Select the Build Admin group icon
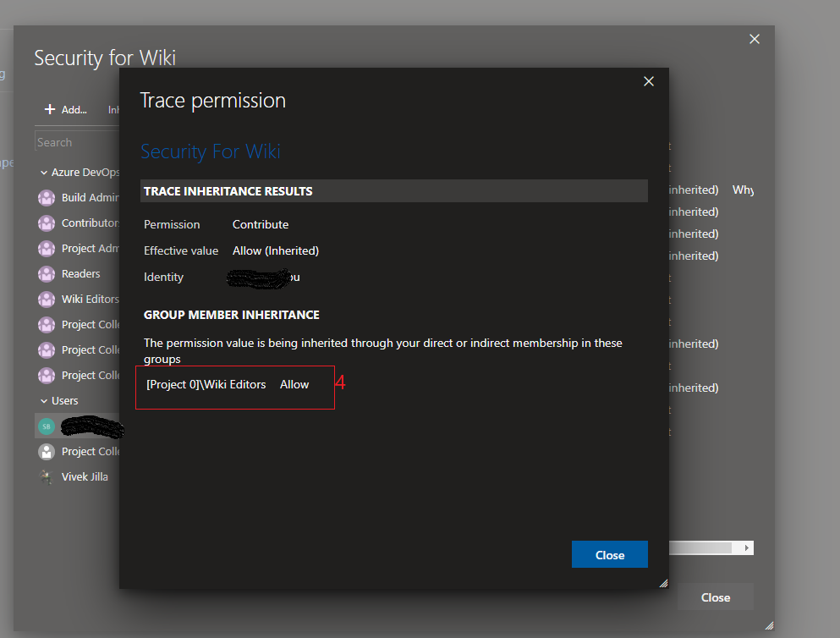840x638 pixels. [47, 198]
